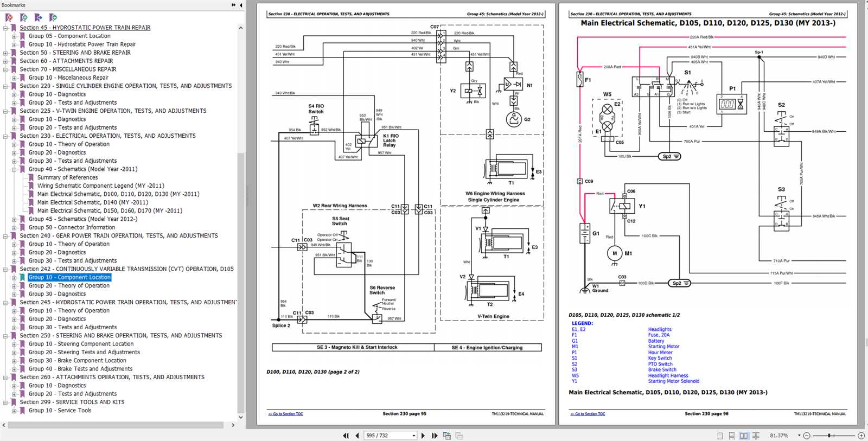Select Group 20 - Steering Tests and Adjustments bookmark
Viewport: 868px width, 441px height.
click(x=84, y=352)
